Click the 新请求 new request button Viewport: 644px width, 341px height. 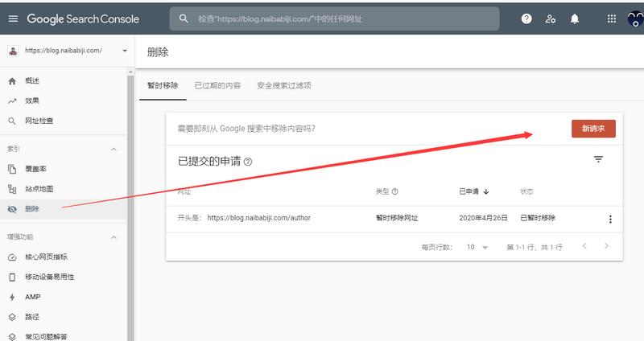pos(593,129)
